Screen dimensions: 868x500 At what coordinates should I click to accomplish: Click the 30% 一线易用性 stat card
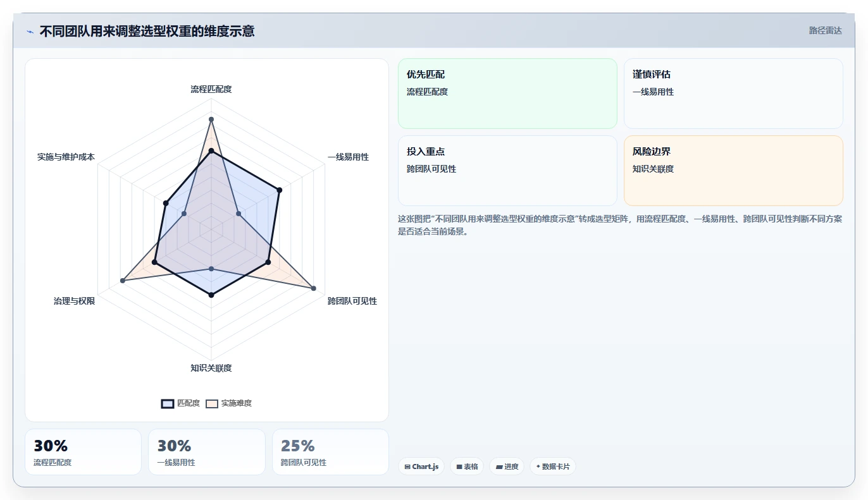pyautogui.click(x=207, y=452)
